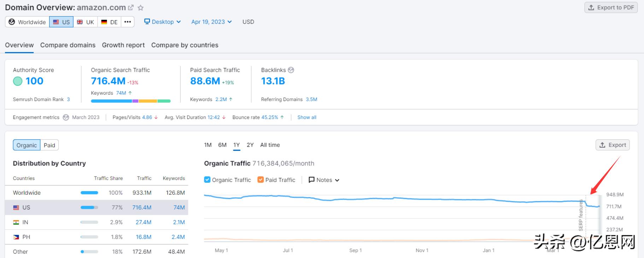Switch distribution toggle to Paid
This screenshot has height=258, width=644.
[49, 145]
